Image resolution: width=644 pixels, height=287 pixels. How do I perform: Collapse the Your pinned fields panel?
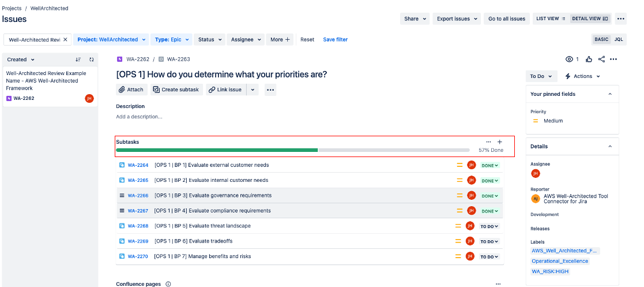pos(610,94)
